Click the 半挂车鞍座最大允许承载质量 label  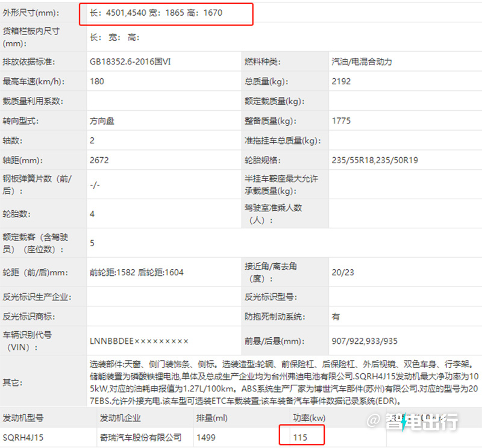pos(281,185)
